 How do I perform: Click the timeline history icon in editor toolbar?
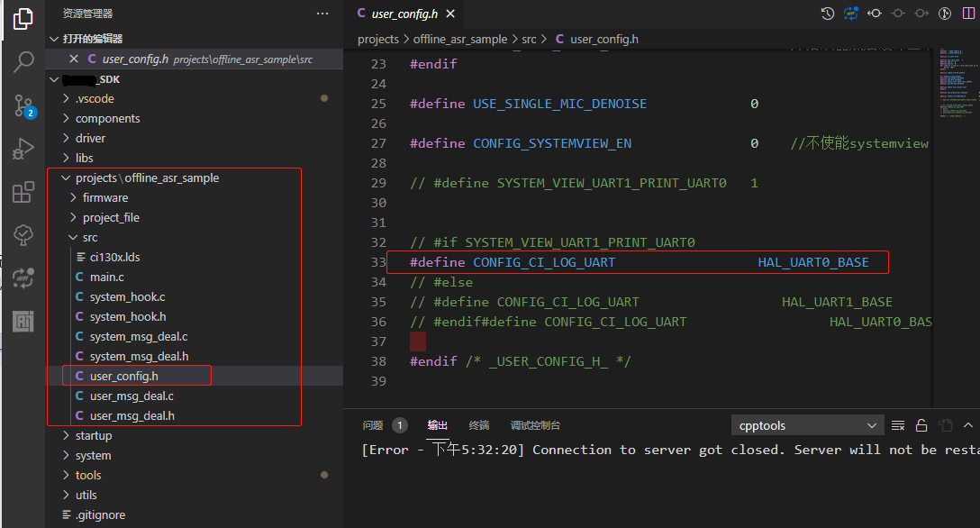[x=828, y=14]
